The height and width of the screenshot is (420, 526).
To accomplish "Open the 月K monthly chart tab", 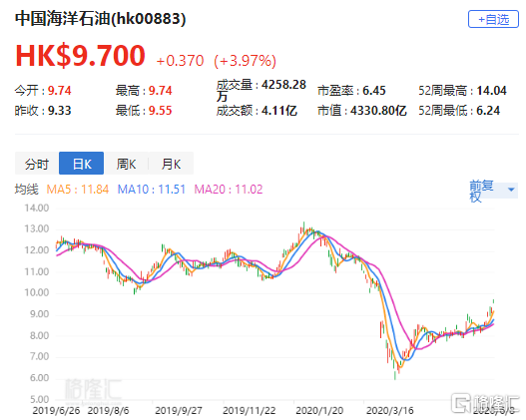I will [x=171, y=164].
